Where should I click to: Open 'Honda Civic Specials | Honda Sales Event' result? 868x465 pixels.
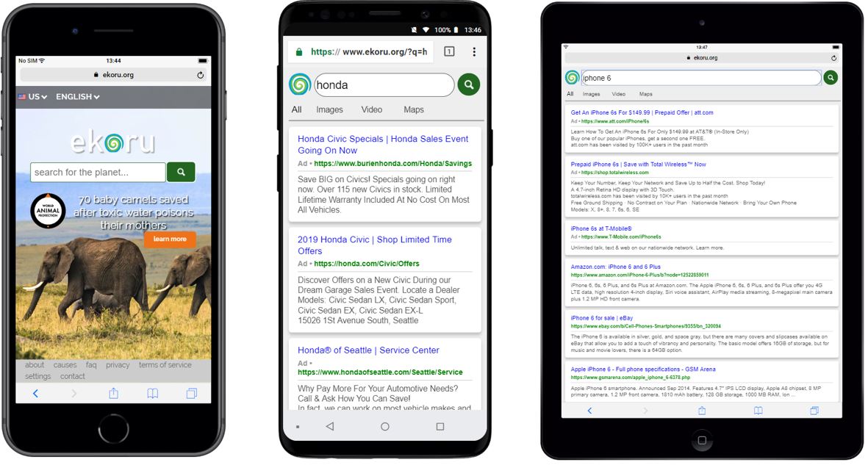point(383,145)
